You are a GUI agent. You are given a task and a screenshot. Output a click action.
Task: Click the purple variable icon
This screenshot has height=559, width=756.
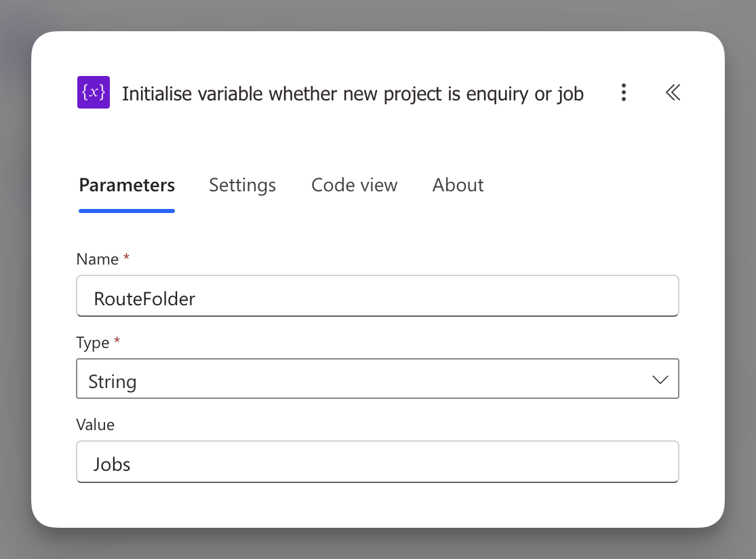94,93
